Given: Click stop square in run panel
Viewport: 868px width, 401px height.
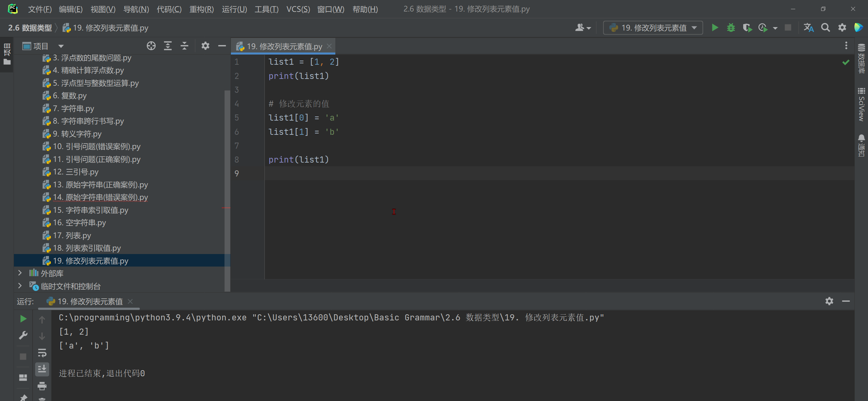Looking at the screenshot, I should [x=23, y=357].
